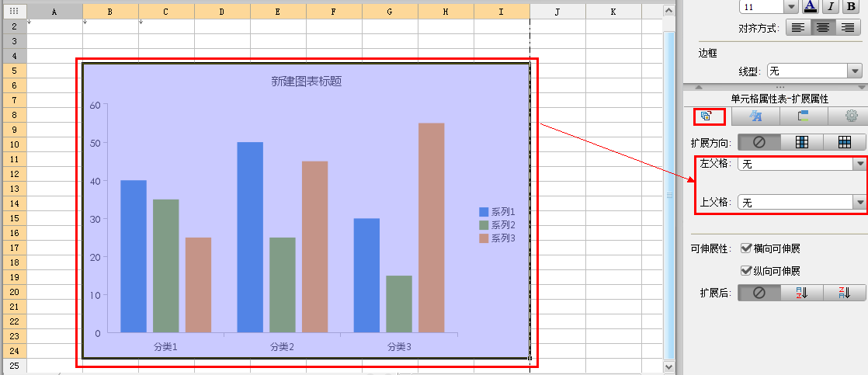
Task: Expand the 线型 border line dropdown
Action: click(x=855, y=71)
